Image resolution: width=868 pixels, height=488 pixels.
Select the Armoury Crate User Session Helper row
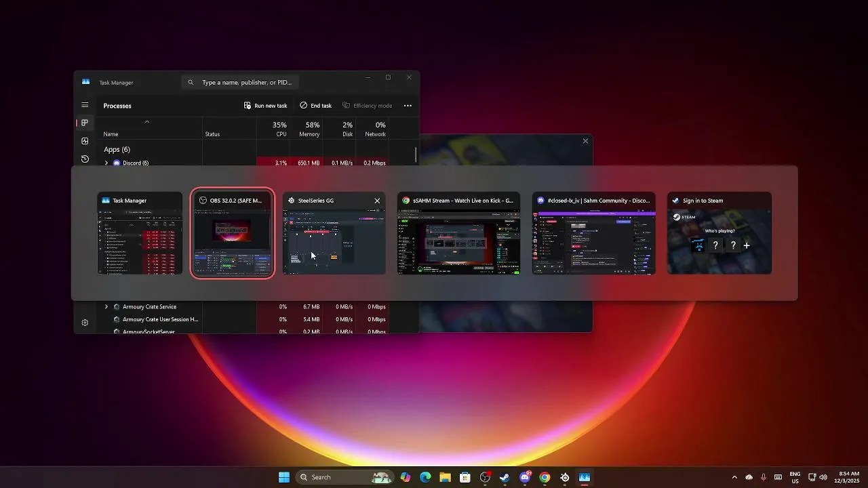coord(244,319)
